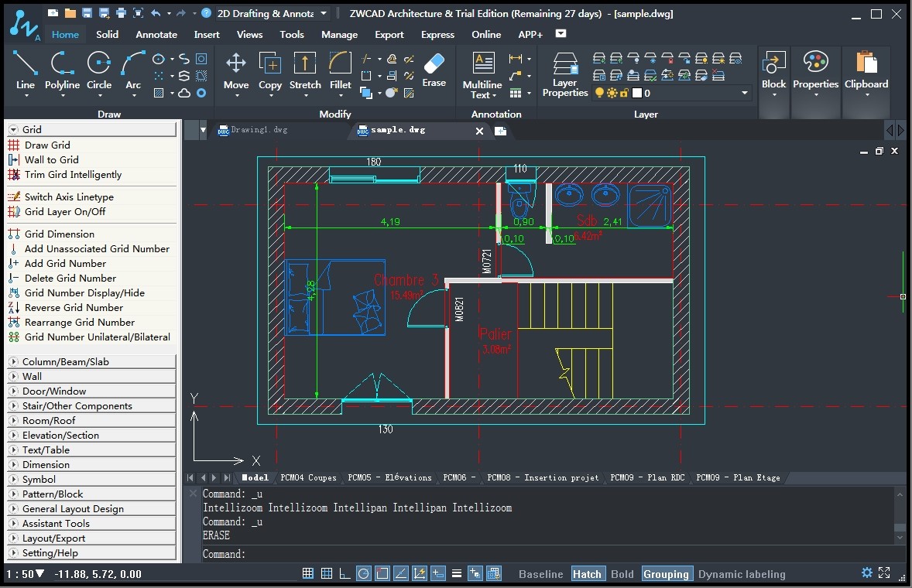This screenshot has width=912, height=588.
Task: Toggle the Bold status bar option
Action: click(622, 574)
